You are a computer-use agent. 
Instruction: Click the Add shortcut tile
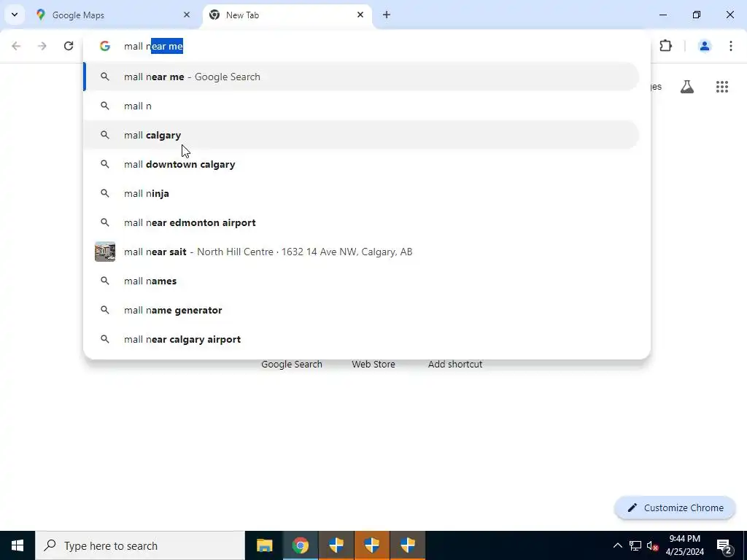click(455, 365)
